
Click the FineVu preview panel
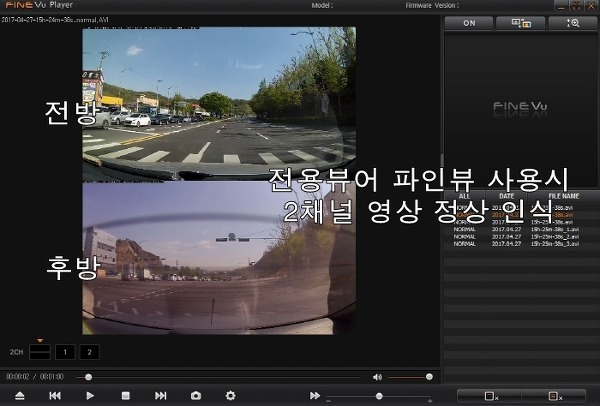click(521, 109)
